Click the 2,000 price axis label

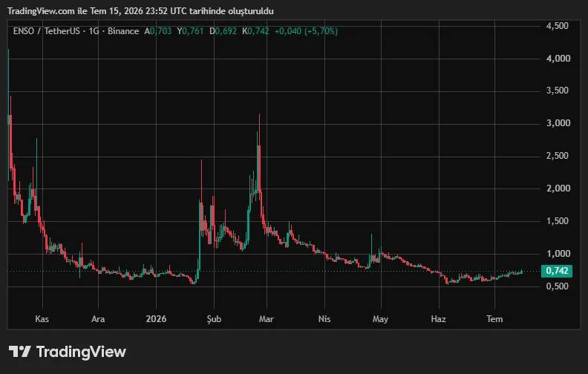[x=558, y=188]
